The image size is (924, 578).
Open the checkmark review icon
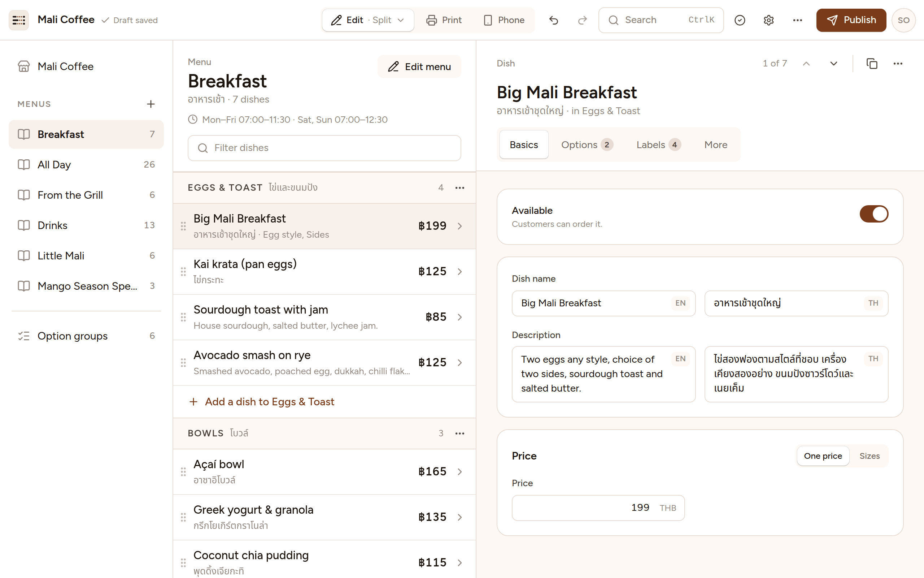coord(740,20)
